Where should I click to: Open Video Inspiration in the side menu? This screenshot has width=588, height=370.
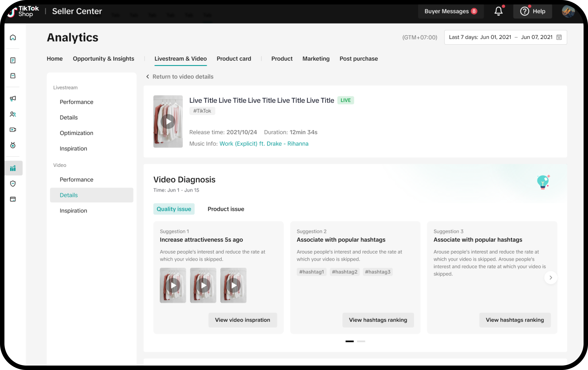coord(73,210)
